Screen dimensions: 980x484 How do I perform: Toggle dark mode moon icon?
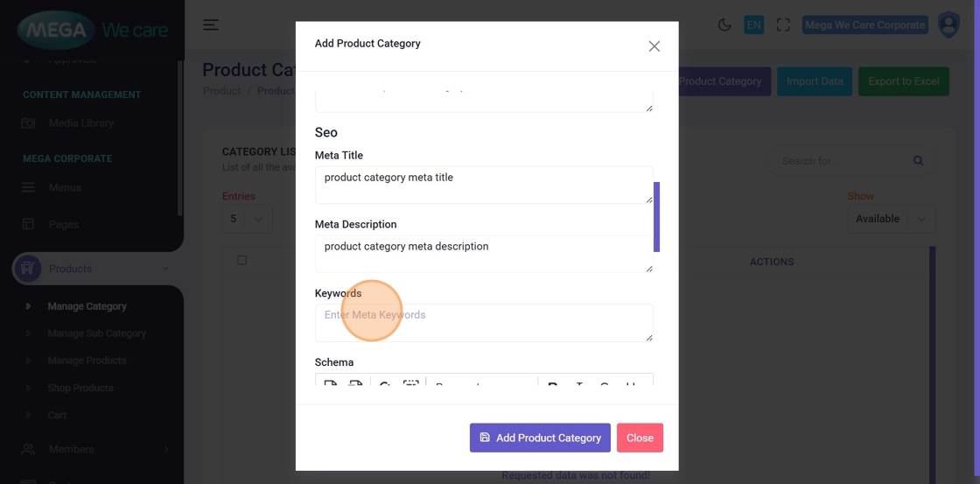click(x=724, y=25)
